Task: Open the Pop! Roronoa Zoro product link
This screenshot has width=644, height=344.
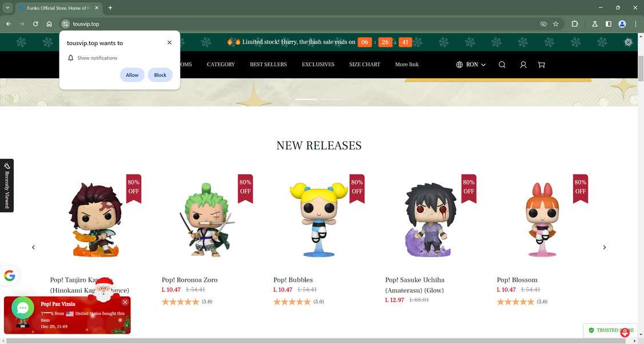Action: [x=189, y=280]
